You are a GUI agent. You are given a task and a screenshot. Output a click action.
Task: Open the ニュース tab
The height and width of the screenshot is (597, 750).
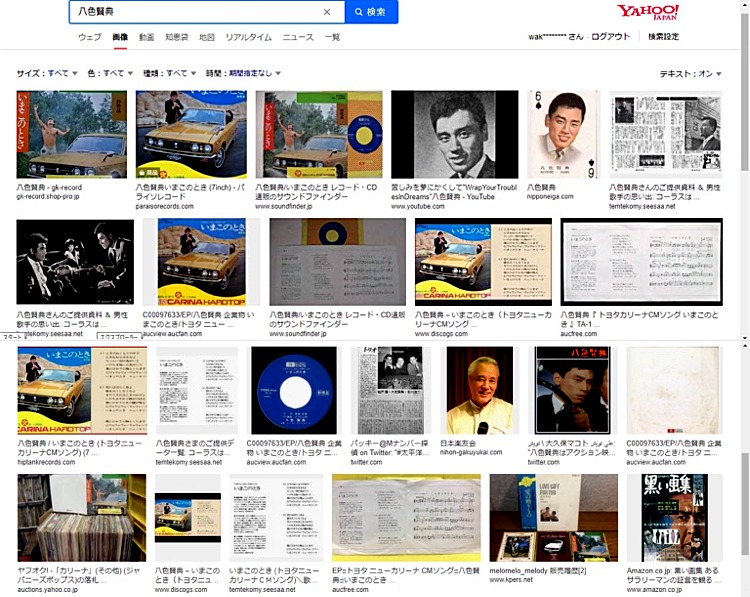click(298, 37)
